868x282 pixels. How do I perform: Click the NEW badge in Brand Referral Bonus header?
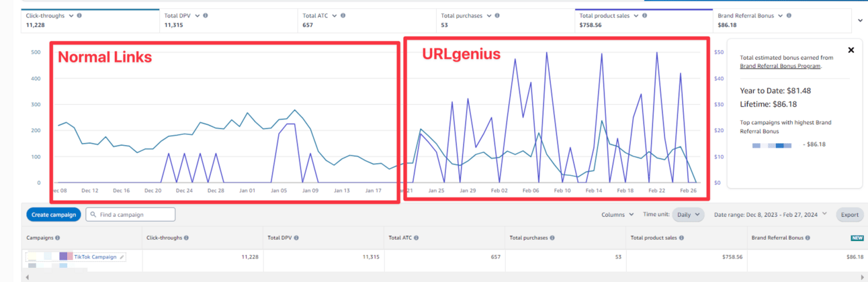pos(857,238)
